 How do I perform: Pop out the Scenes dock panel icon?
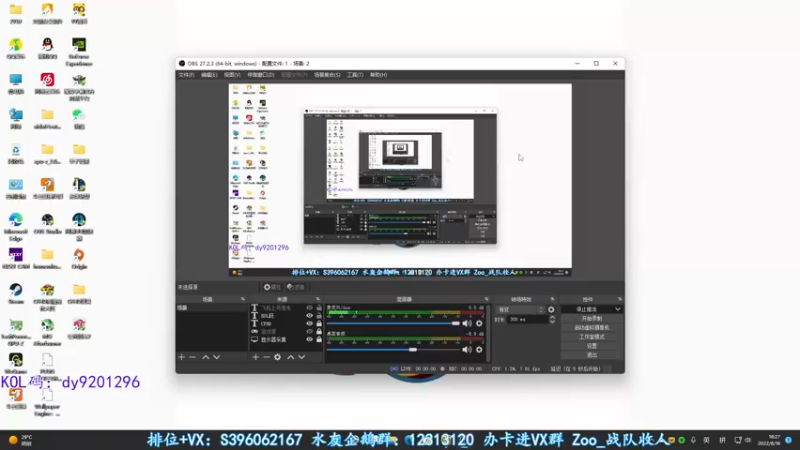[x=243, y=299]
